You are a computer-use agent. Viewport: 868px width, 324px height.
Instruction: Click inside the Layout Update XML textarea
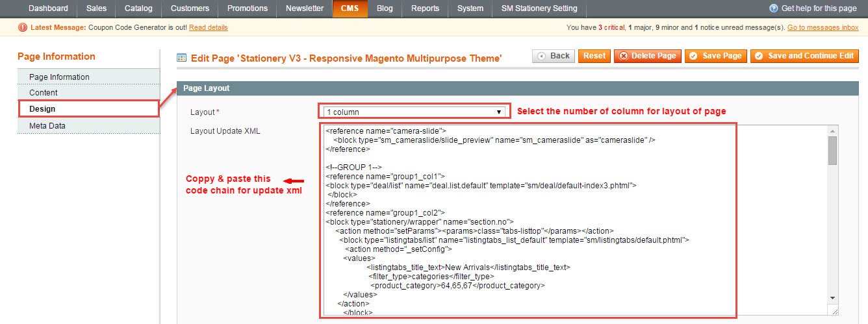pos(576,220)
